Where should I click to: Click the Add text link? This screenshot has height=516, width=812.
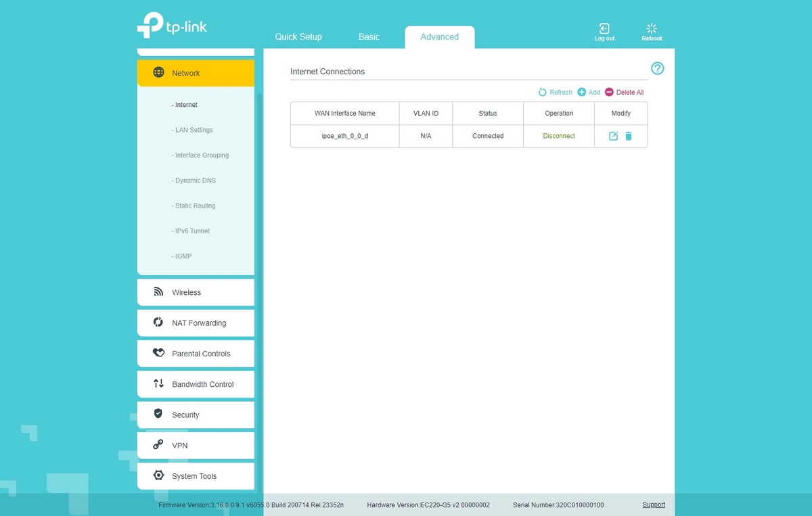pos(594,92)
